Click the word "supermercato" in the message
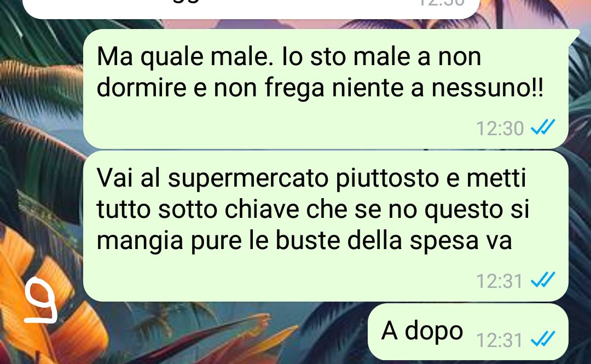Screen dimensions: 591x364 (248, 178)
